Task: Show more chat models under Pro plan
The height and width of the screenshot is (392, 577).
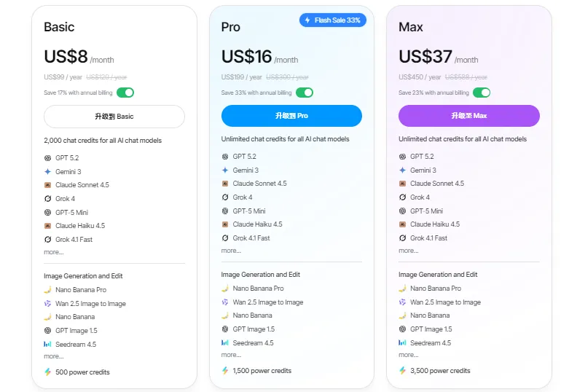Action: pyautogui.click(x=231, y=251)
